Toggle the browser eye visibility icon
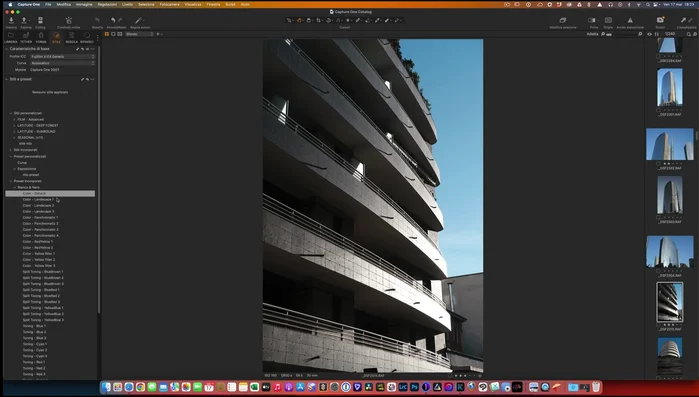699x397 pixels. pos(650,34)
